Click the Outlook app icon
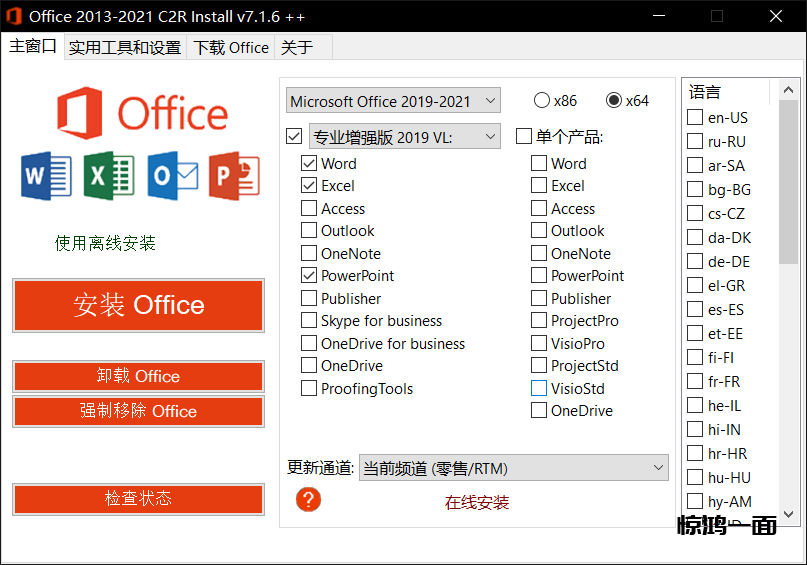Image resolution: width=807 pixels, height=565 pixels. (x=172, y=177)
